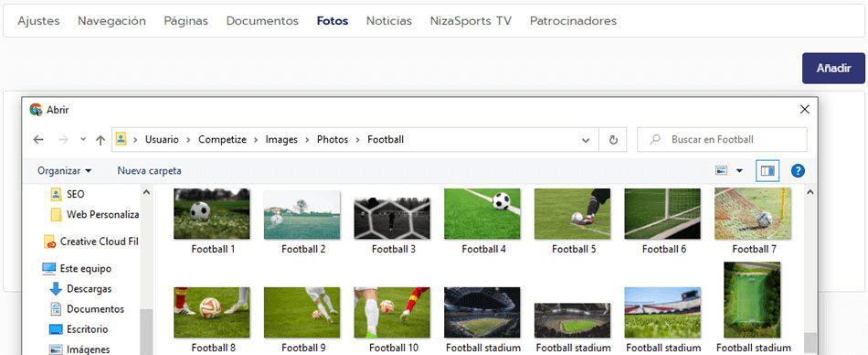Open the help icon

click(x=798, y=171)
